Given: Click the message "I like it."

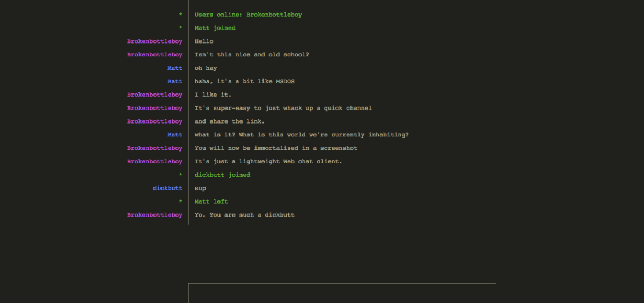Looking at the screenshot, I should (x=213, y=95).
